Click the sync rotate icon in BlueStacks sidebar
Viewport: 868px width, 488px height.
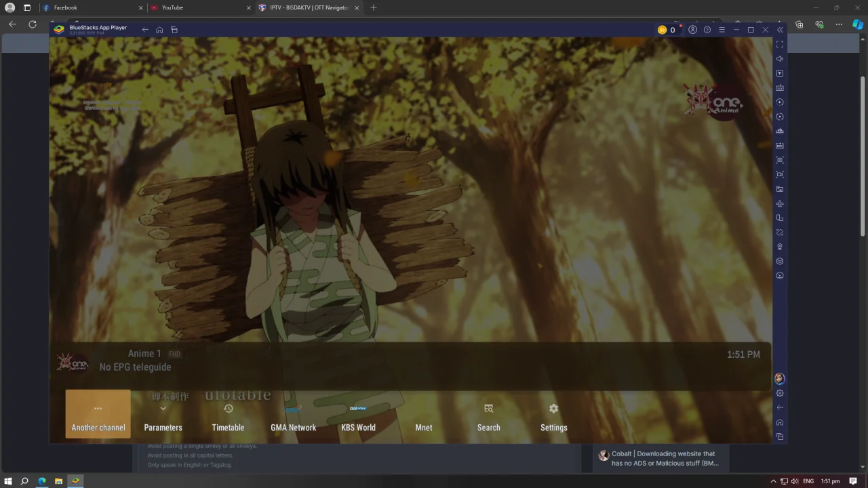[780, 117]
